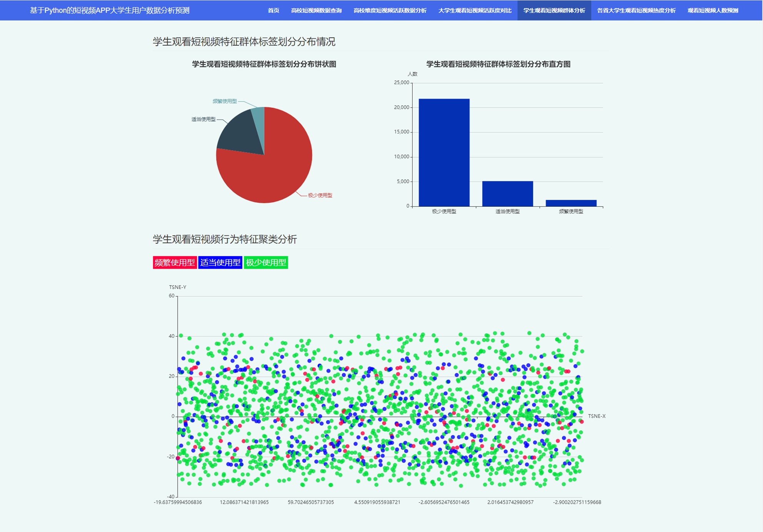Image resolution: width=763 pixels, height=532 pixels.
Task: Click the smallest 频繁使用型 bar
Action: tap(571, 203)
